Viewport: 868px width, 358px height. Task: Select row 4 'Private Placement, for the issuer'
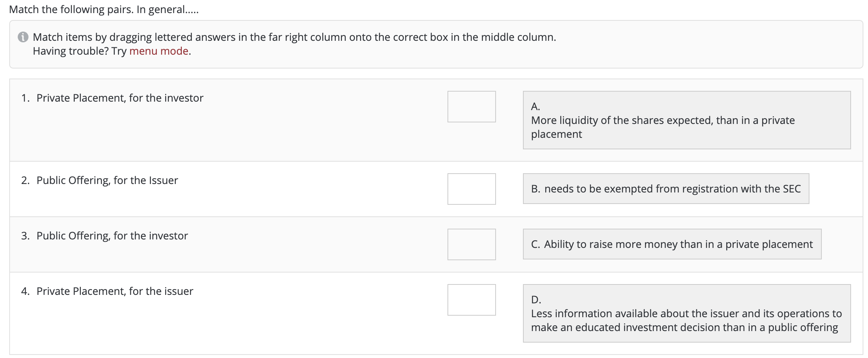114,291
